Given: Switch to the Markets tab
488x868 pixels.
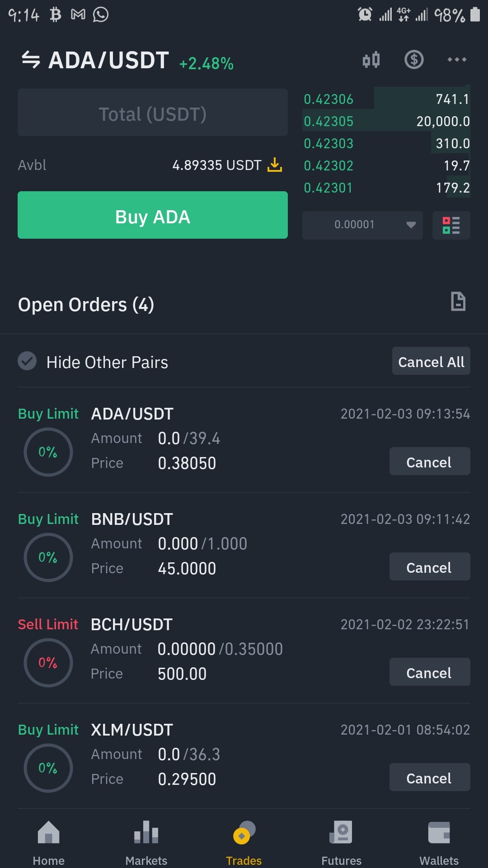Looking at the screenshot, I should point(146,842).
